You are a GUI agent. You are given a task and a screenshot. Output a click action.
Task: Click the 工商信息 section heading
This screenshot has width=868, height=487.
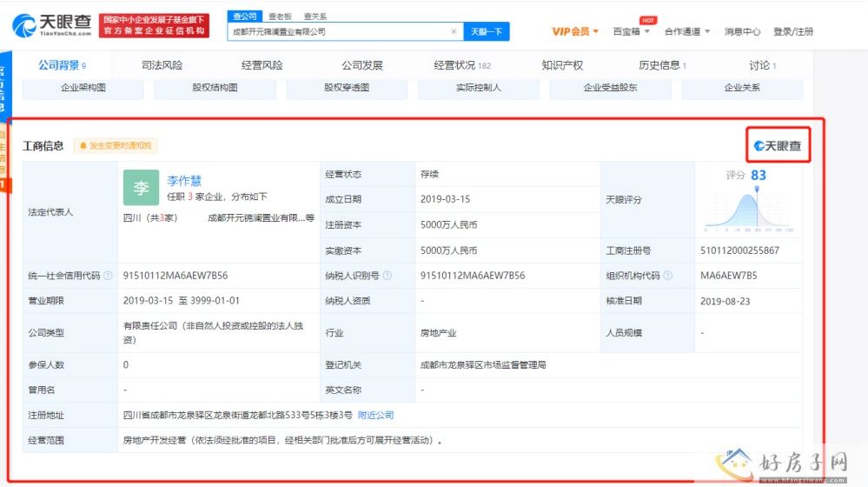point(43,146)
